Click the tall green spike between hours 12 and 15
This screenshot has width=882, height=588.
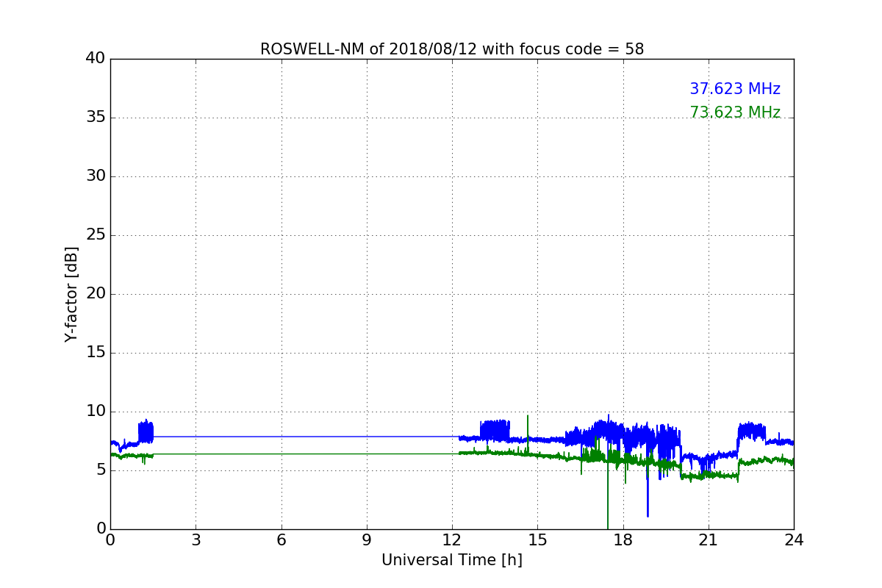pos(528,434)
